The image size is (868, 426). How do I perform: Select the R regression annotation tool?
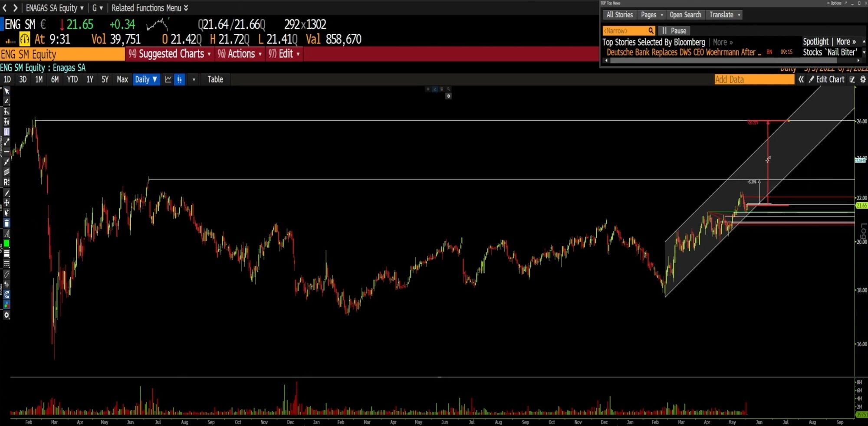pyautogui.click(x=7, y=182)
